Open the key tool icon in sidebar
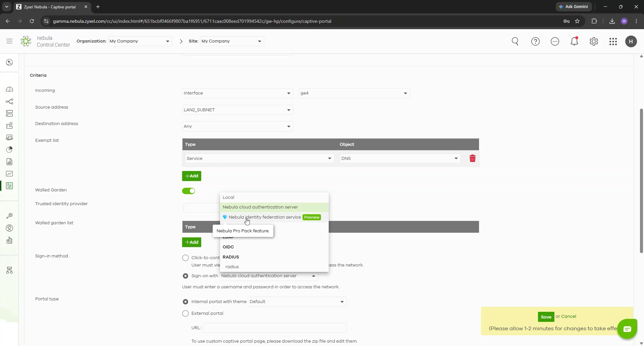Viewport: 644px width, 346px height. pos(9,216)
